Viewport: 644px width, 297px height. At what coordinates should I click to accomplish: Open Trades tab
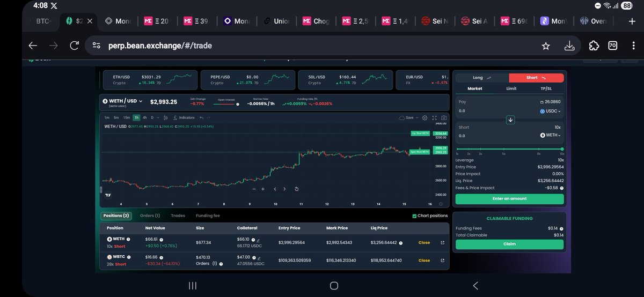[x=178, y=216]
